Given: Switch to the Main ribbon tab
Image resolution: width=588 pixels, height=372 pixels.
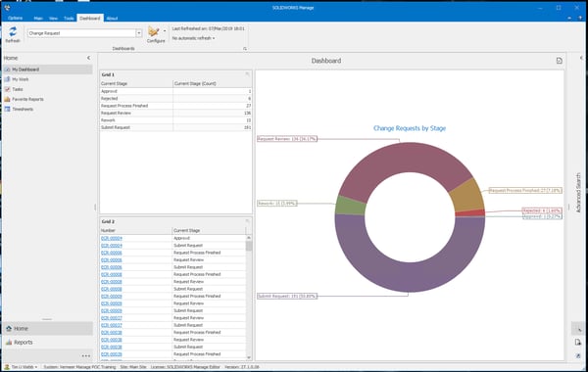Looking at the screenshot, I should pos(38,18).
